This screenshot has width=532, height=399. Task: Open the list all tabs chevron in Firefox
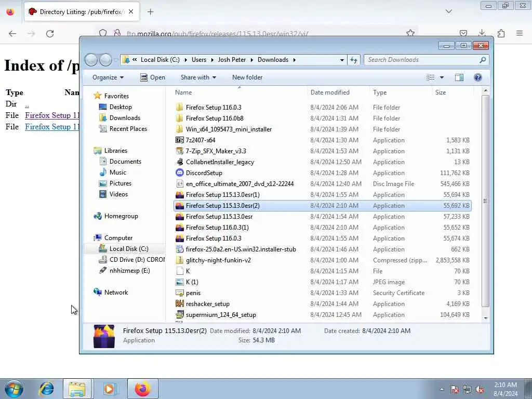point(448,11)
